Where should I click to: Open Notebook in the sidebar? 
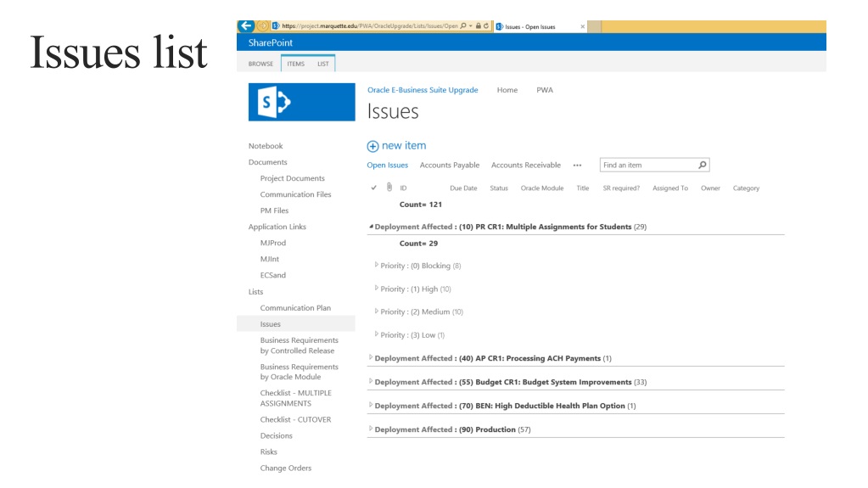point(266,146)
